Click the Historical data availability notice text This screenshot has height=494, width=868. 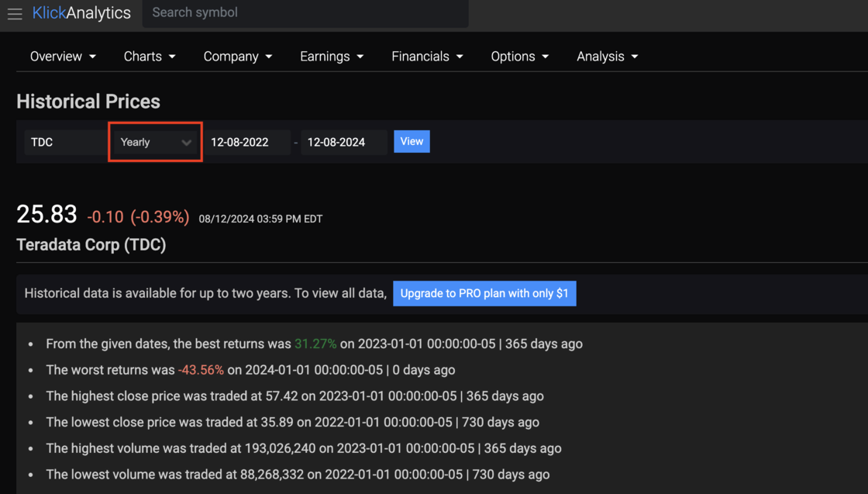click(x=205, y=293)
